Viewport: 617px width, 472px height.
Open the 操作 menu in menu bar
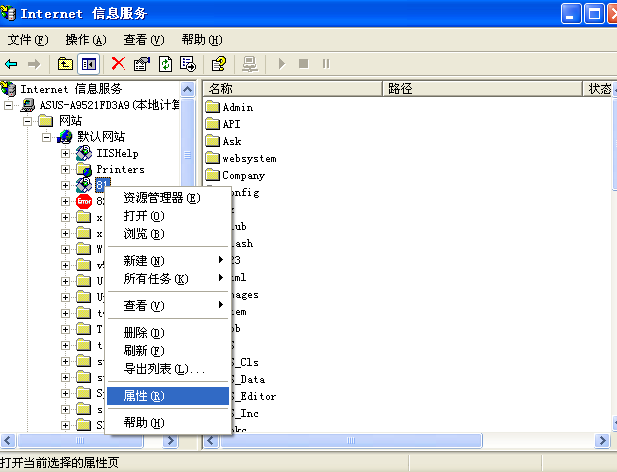coord(85,40)
